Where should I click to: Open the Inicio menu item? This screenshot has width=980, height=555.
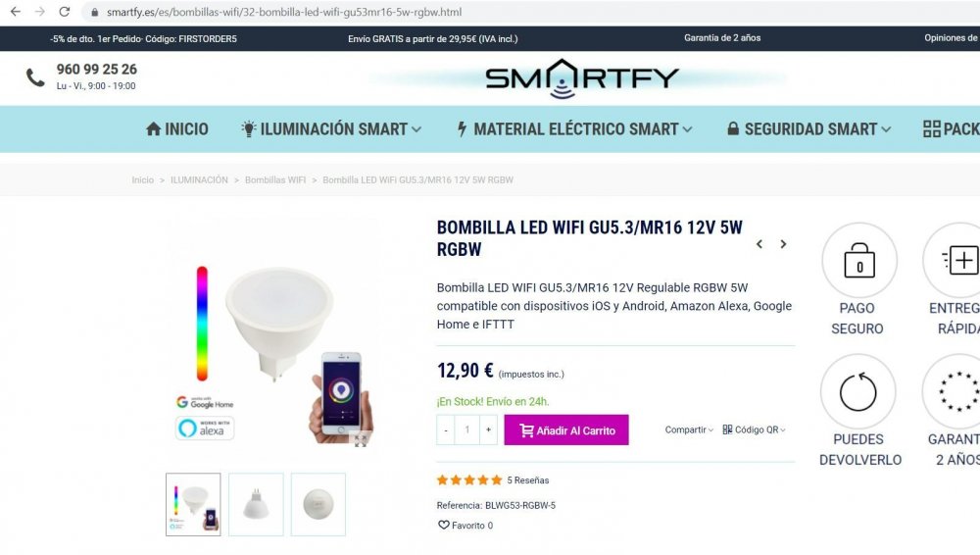(x=176, y=128)
